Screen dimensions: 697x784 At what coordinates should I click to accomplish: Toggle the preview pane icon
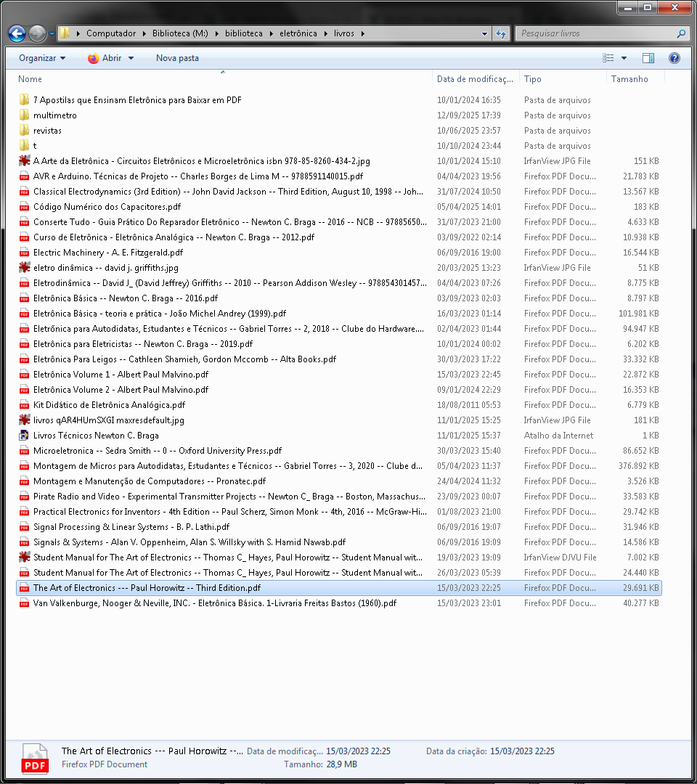point(648,58)
